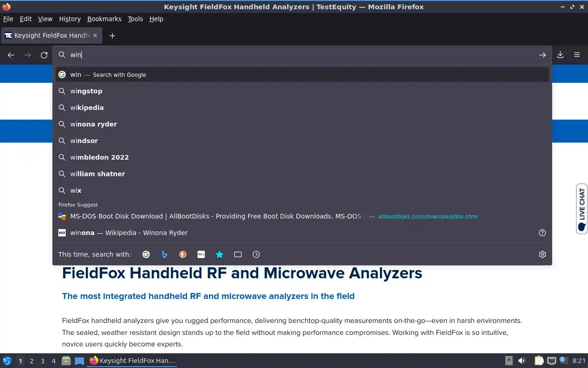Pick the 'wix' search suggestion
The height and width of the screenshot is (368, 588).
(302, 190)
